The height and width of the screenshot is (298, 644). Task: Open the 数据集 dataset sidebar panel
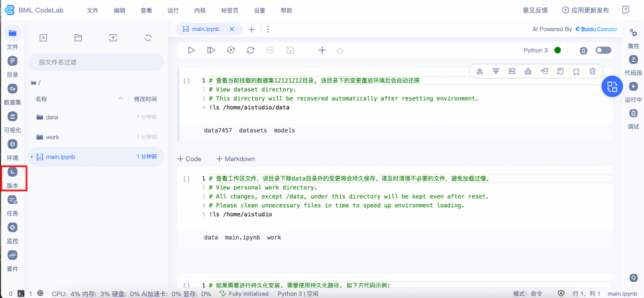[x=12, y=93]
